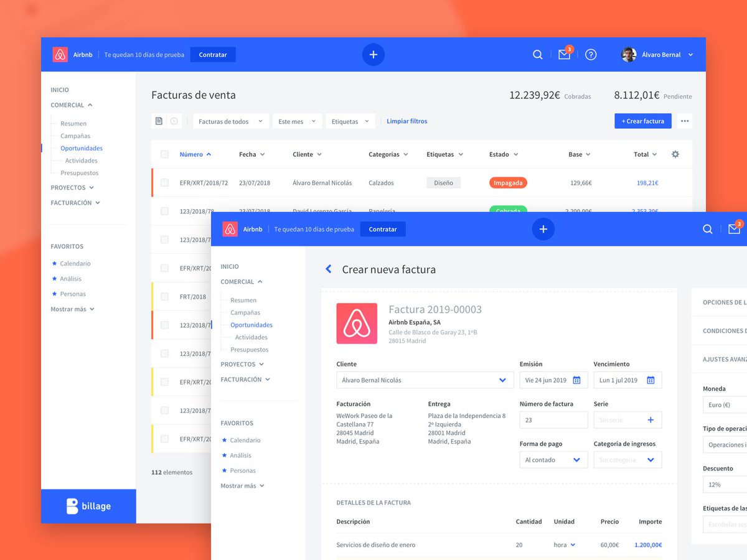Image resolution: width=747 pixels, height=560 pixels.
Task: Sort by the Número column header
Action: (x=195, y=154)
